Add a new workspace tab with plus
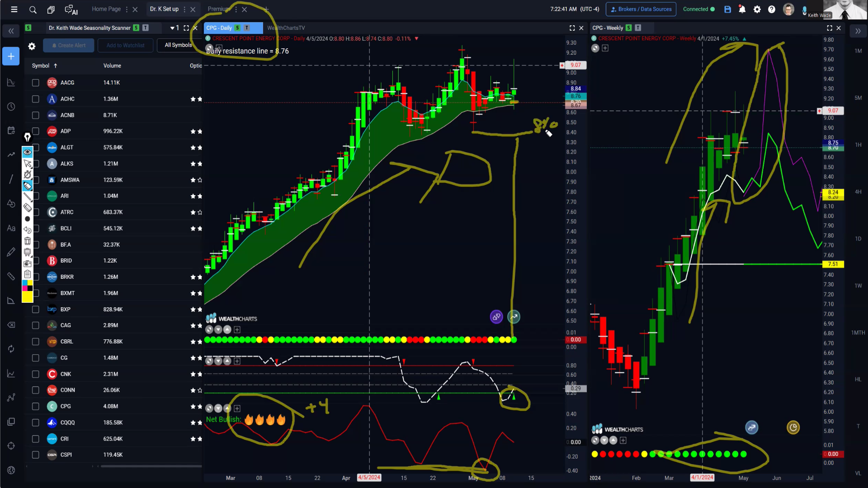Viewport: 868px width, 488px height. pos(266,9)
